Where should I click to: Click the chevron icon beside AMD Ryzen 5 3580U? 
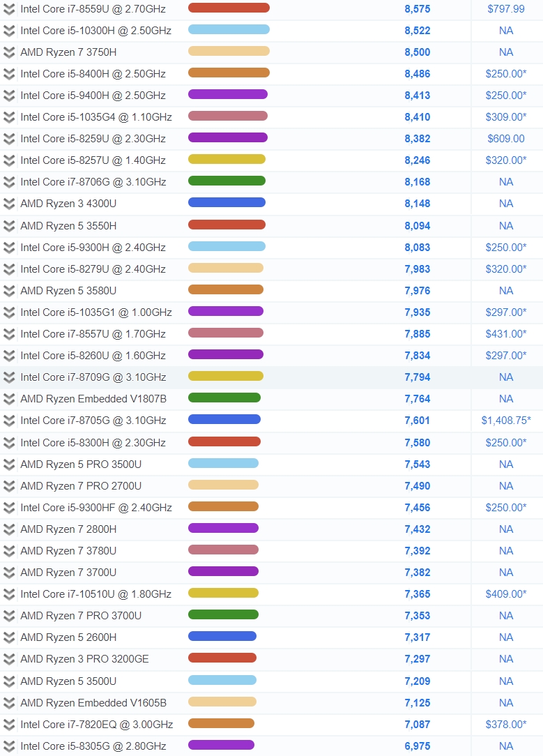click(9, 292)
